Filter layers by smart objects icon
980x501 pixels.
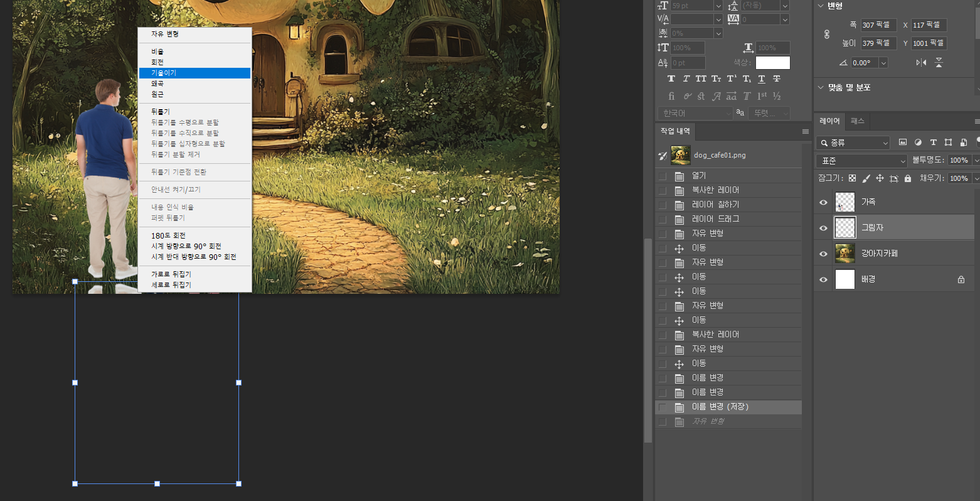pos(963,143)
